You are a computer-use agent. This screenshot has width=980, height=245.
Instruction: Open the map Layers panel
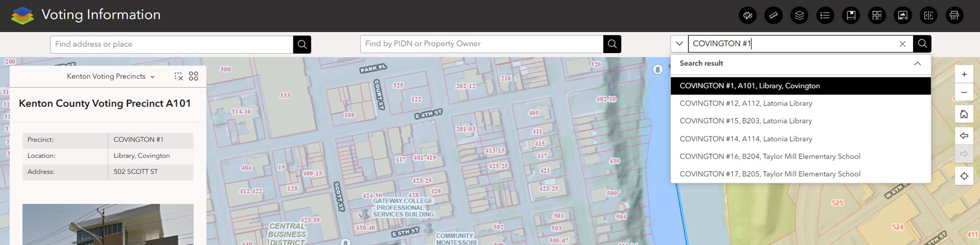pos(799,15)
